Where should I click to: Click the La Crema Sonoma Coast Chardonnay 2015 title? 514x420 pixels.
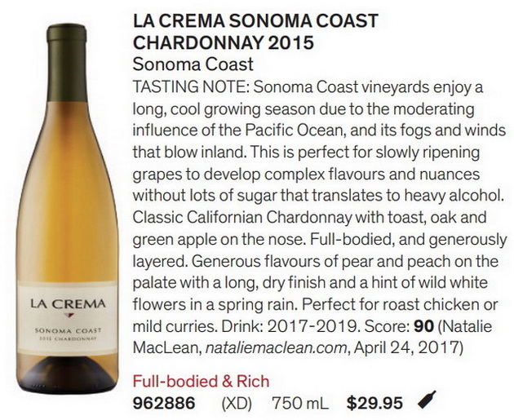click(x=255, y=32)
